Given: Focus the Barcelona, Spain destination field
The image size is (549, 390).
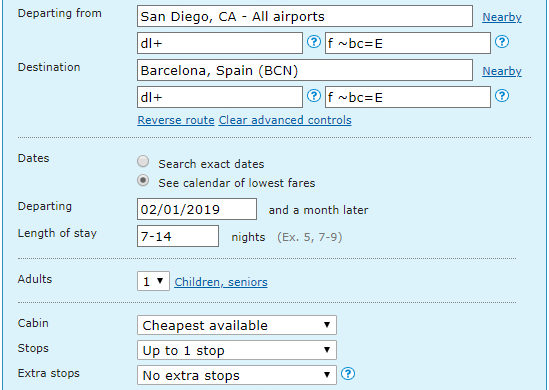Looking at the screenshot, I should (305, 70).
